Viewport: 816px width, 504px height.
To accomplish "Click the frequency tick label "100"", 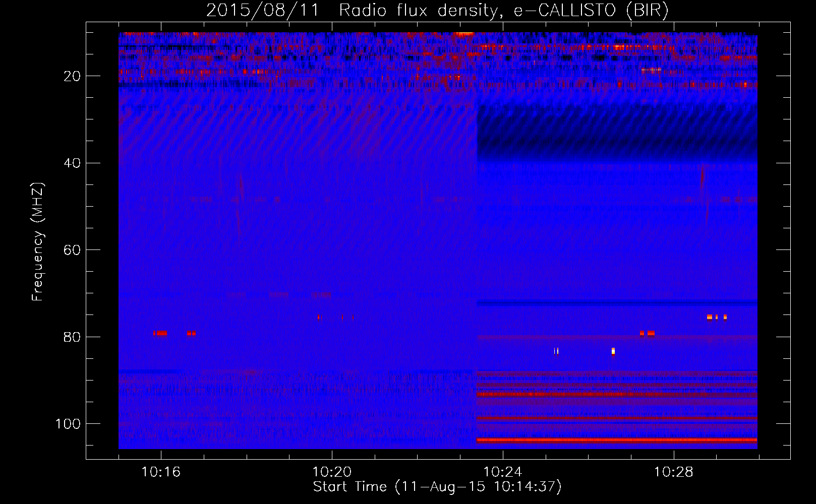I will [x=68, y=424].
